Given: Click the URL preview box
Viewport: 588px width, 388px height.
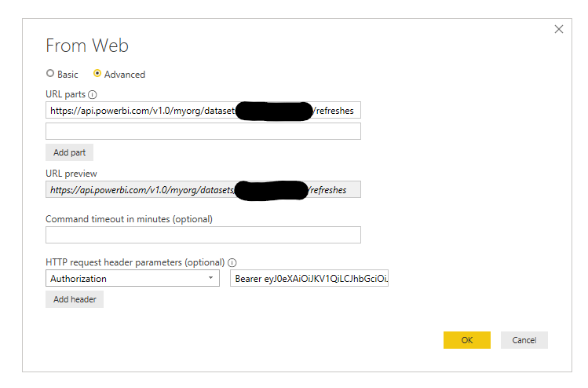Looking at the screenshot, I should tap(203, 189).
